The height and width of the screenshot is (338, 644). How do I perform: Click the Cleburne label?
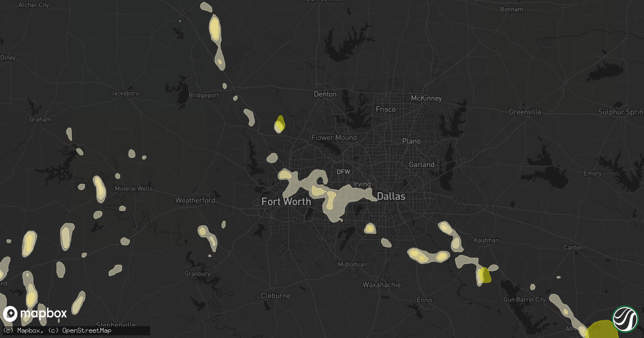pyautogui.click(x=275, y=296)
